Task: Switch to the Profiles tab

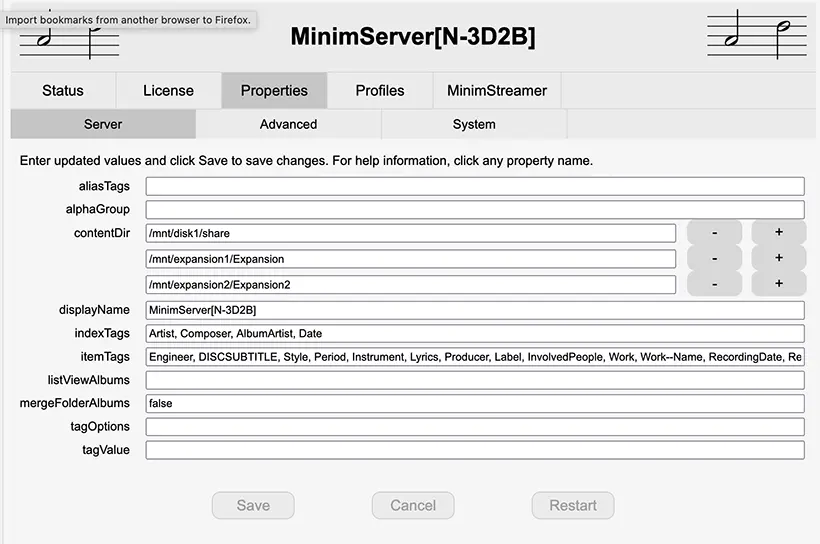Action: 380,90
